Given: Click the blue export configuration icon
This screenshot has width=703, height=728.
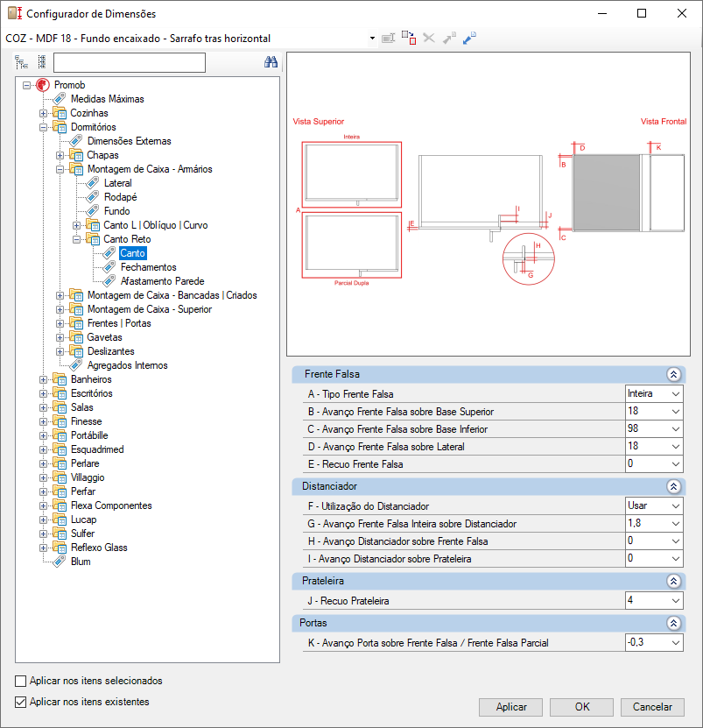Looking at the screenshot, I should point(469,39).
